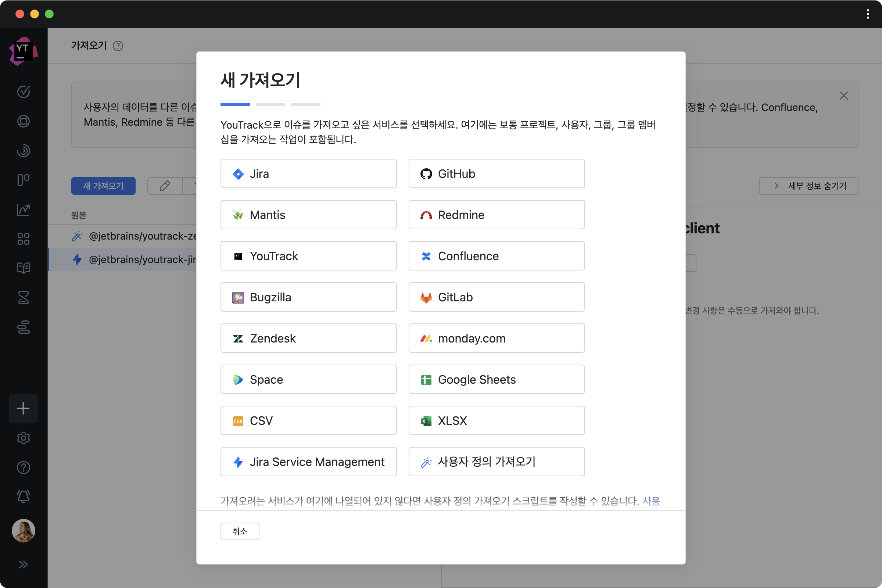This screenshot has height=588, width=882.
Task: Click 사용자 정의 가져오기 option
Action: 496,461
